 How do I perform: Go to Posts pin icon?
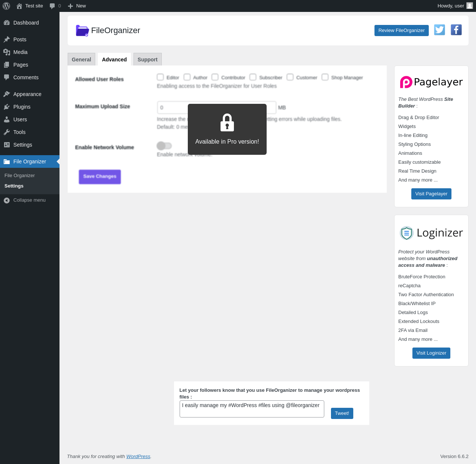pos(7,39)
